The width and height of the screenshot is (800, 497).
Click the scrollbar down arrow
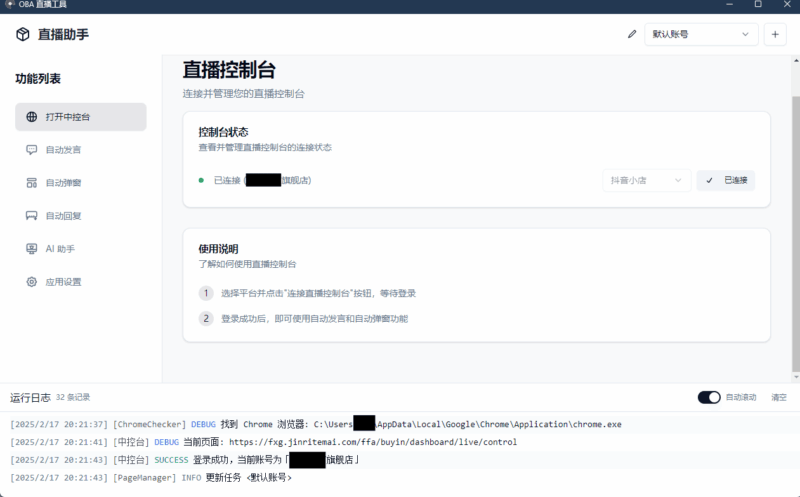pyautogui.click(x=796, y=377)
